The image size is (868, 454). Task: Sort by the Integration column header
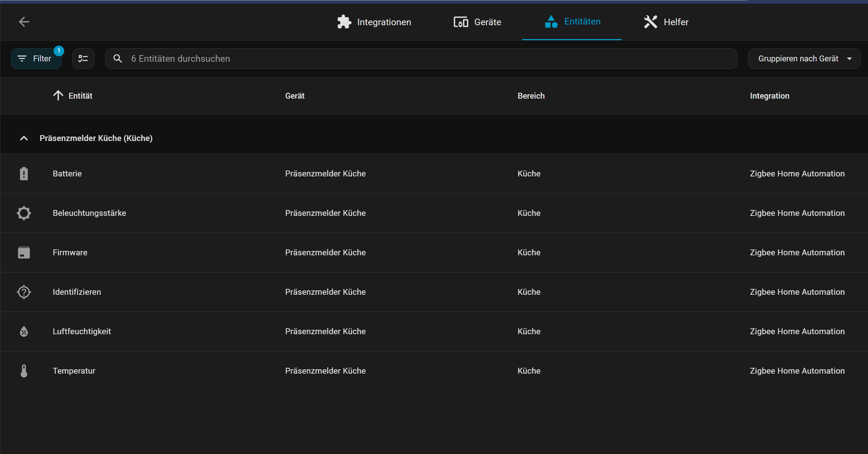point(769,96)
